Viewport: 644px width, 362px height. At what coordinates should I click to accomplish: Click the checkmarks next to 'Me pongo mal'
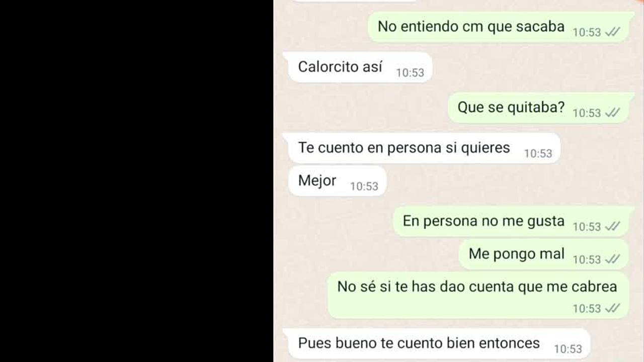[x=612, y=259]
